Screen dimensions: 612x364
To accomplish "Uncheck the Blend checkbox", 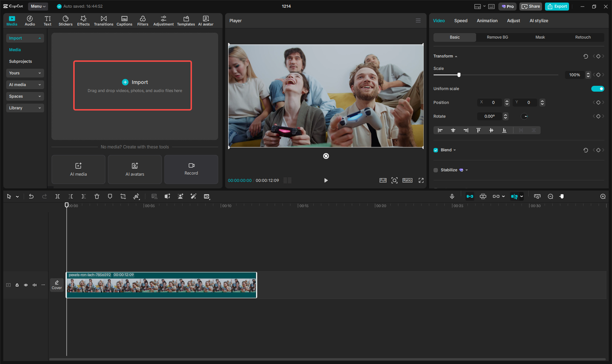I will (x=436, y=150).
